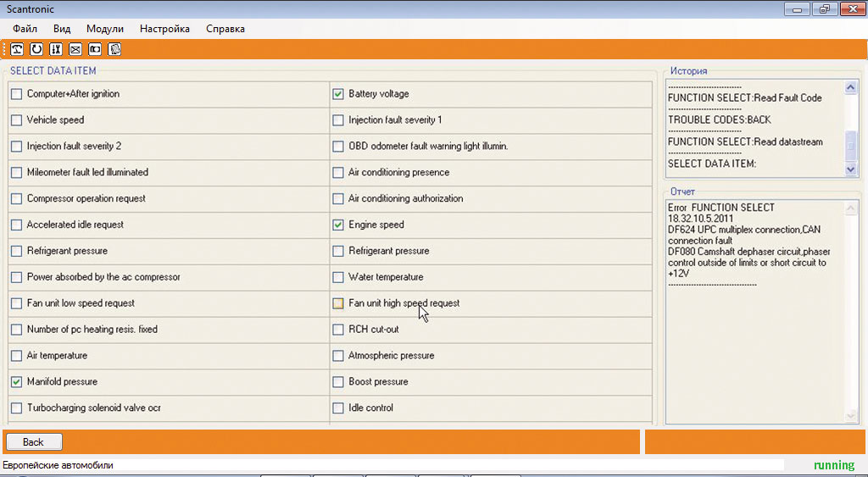The height and width of the screenshot is (477, 868).
Task: Open the Модули menu
Action: pyautogui.click(x=105, y=29)
